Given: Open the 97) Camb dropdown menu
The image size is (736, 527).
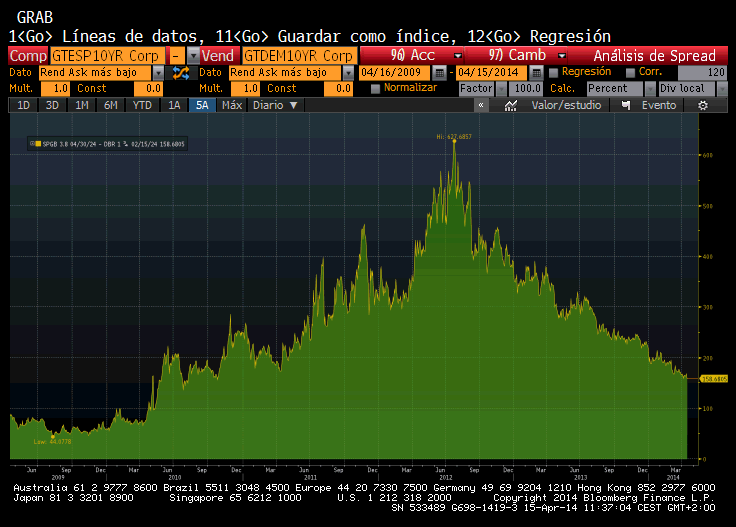Looking at the screenshot, I should pyautogui.click(x=561, y=56).
